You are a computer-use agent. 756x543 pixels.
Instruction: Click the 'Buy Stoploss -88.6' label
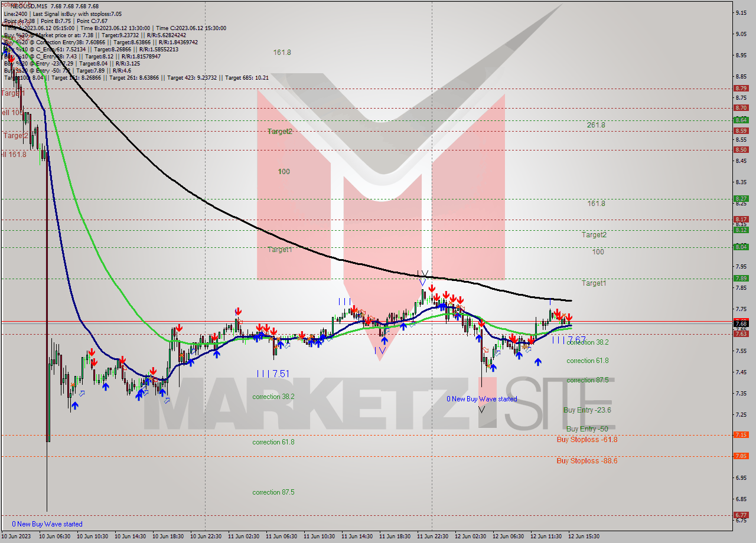coord(587,460)
